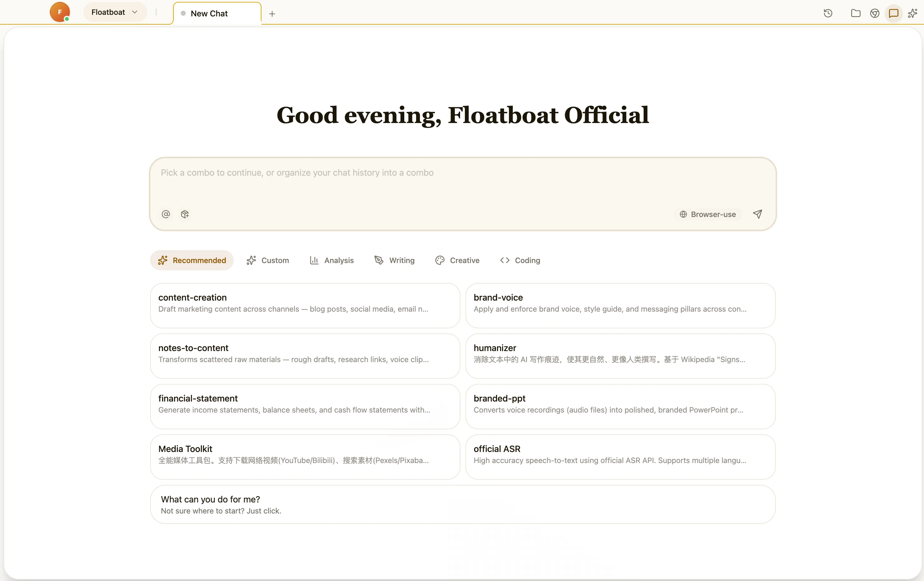Open a new tab with the plus icon
This screenshot has height=581, width=924.
pyautogui.click(x=272, y=14)
